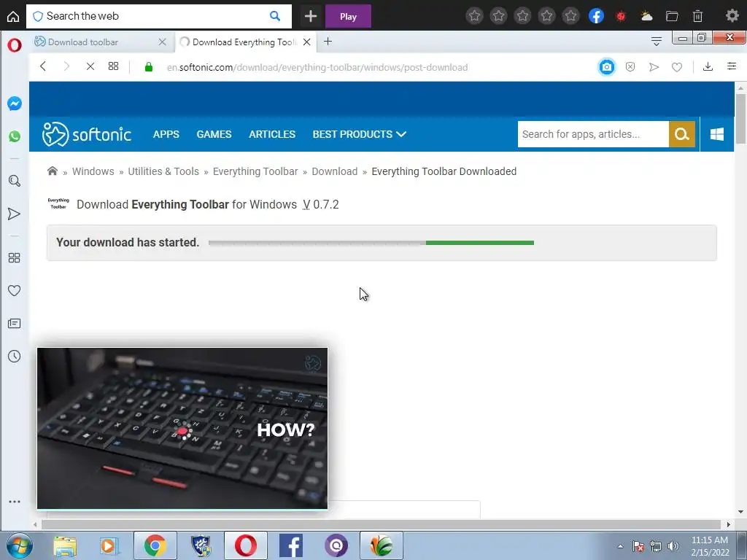Click the plus button beside Play
Screen dimensions: 747x560
tap(311, 16)
